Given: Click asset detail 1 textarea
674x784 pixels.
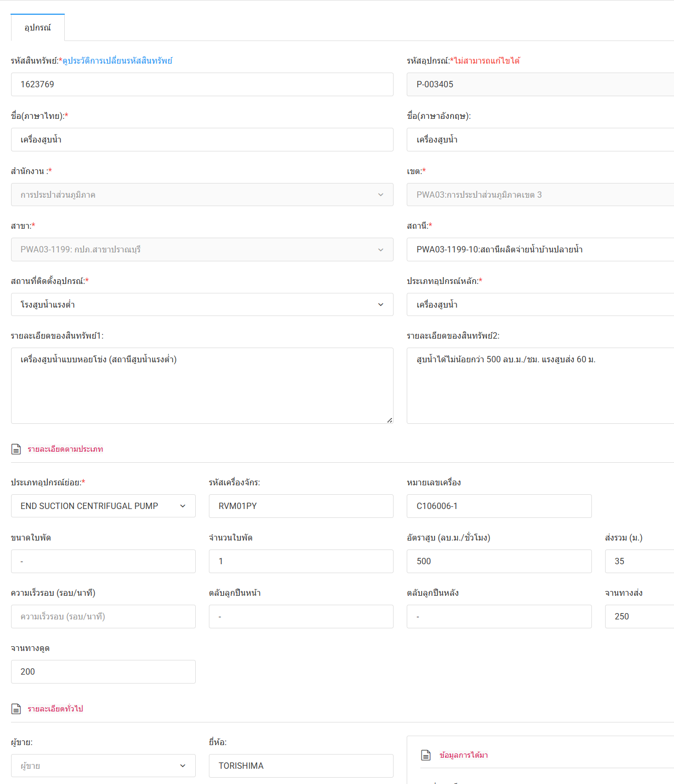Looking at the screenshot, I should point(202,385).
